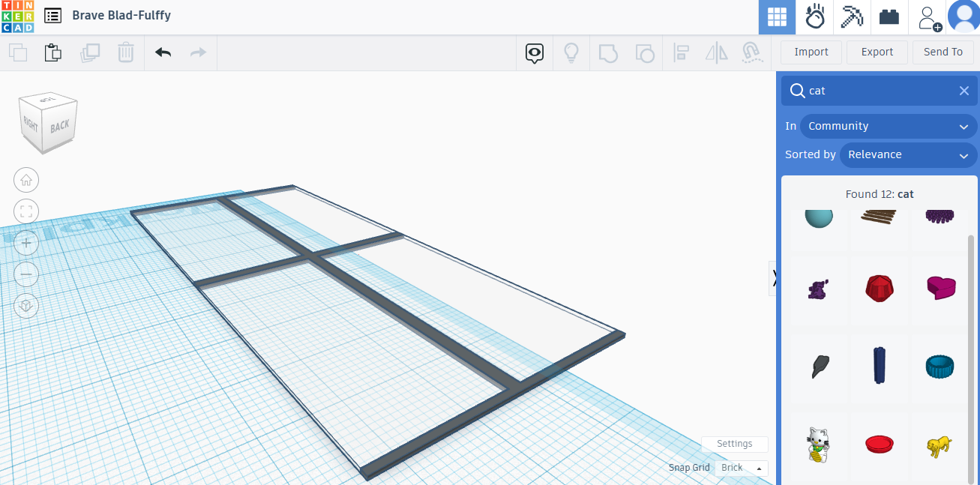The height and width of the screenshot is (485, 980).
Task: Open the designs list menu beside Tinkercad logo
Action: 51,15
